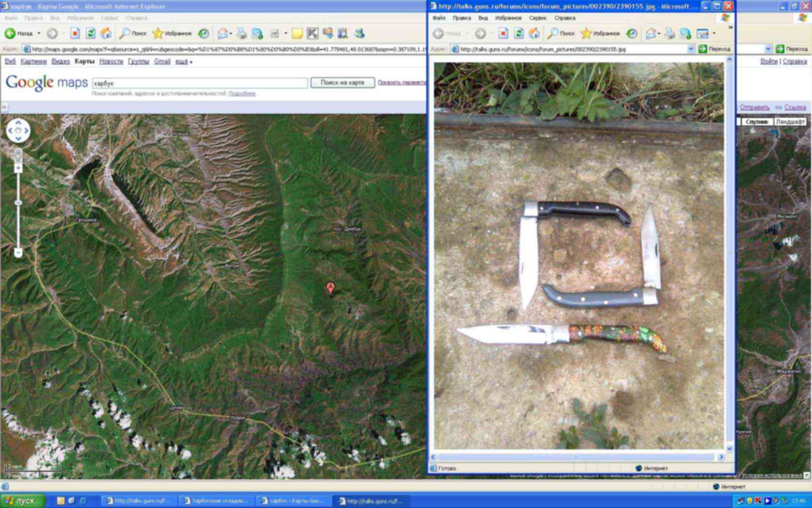Switch map to Ландшафт view

pyautogui.click(x=790, y=122)
